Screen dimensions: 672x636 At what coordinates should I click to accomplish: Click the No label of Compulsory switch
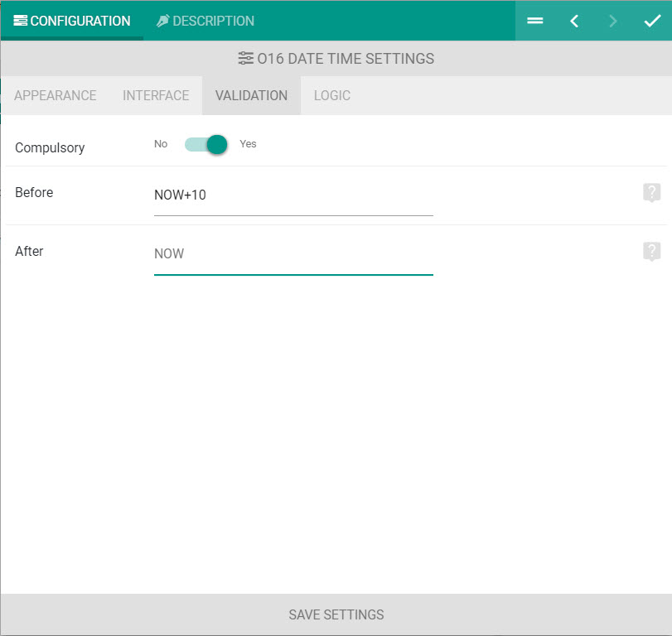(161, 144)
